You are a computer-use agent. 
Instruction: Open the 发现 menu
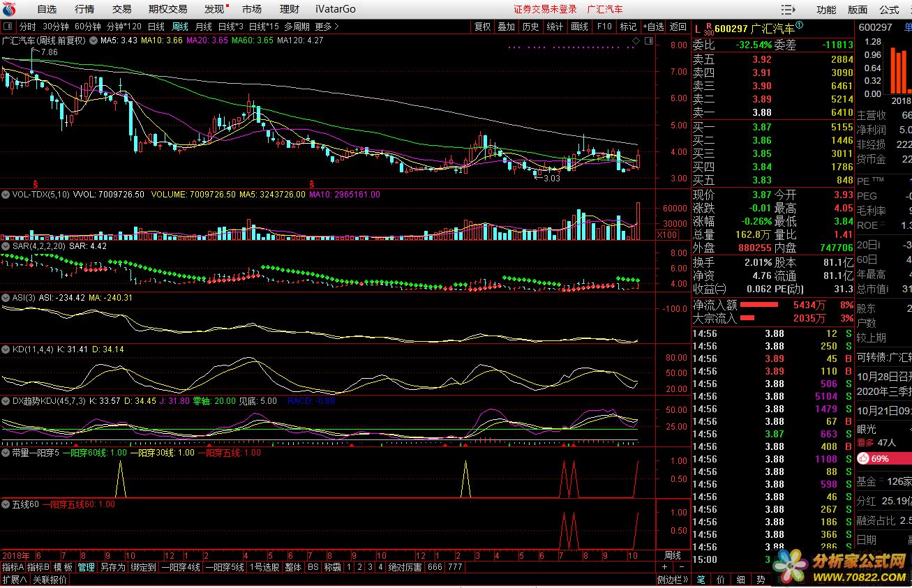[x=214, y=9]
